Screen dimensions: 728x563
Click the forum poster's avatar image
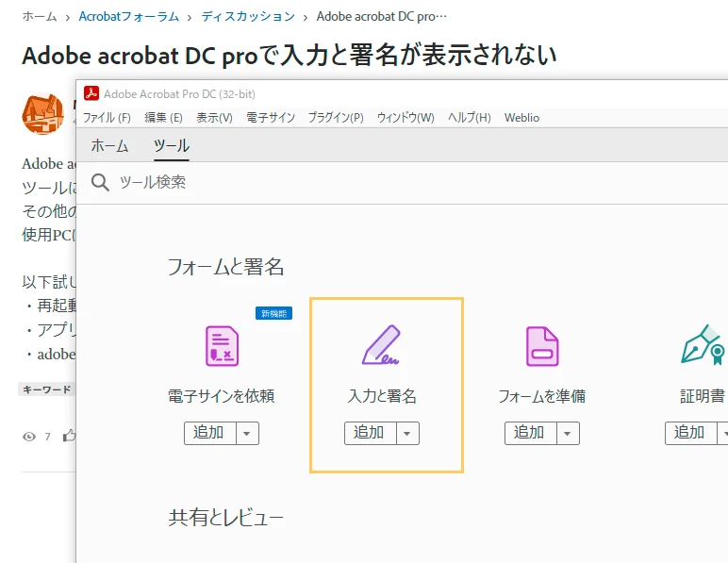(x=42, y=114)
